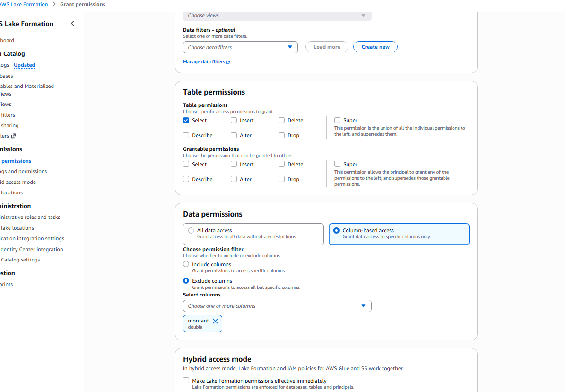The height and width of the screenshot is (392, 566).
Task: Click the Manage data filters external icon
Action: pyautogui.click(x=228, y=62)
